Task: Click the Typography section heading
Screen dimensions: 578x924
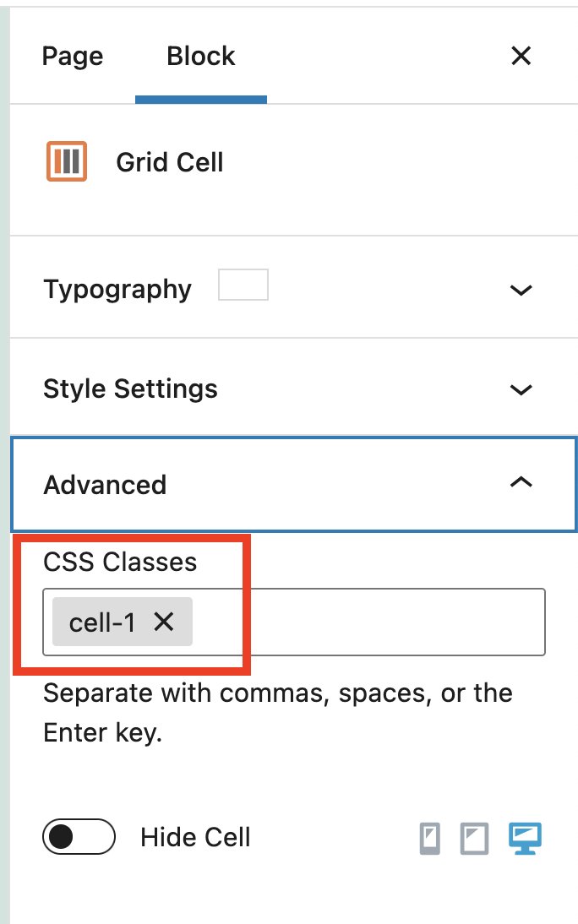Action: click(x=118, y=290)
